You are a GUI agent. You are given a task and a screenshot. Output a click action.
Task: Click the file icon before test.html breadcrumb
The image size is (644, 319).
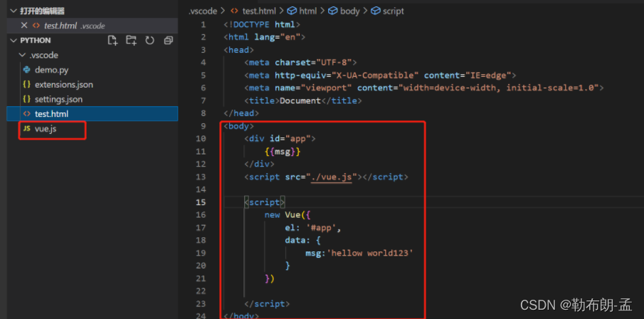coord(235,11)
